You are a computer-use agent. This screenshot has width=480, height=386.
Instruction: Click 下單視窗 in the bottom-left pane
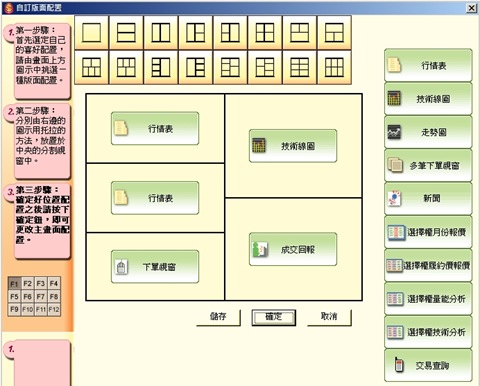coord(155,267)
